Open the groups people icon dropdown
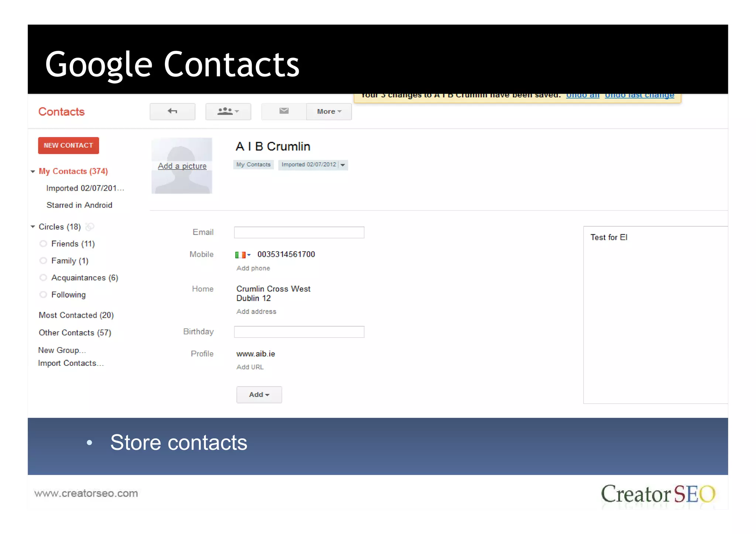 click(228, 111)
